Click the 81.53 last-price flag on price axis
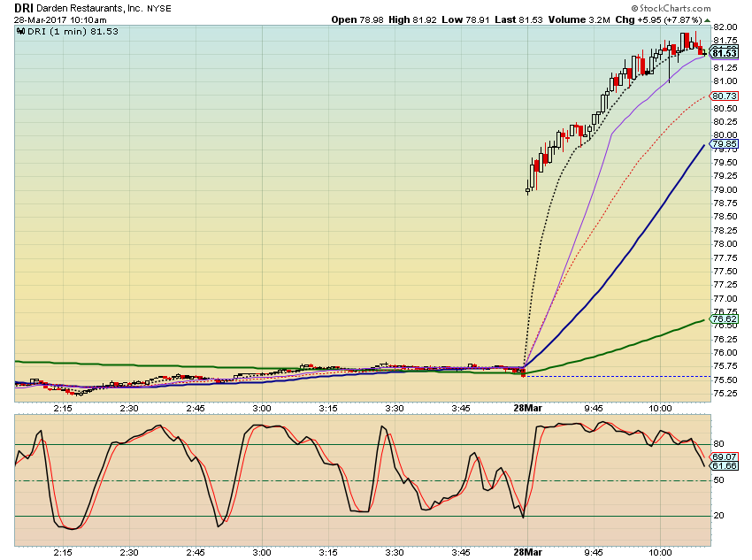Viewport: 752px width, 560px height. [725, 53]
